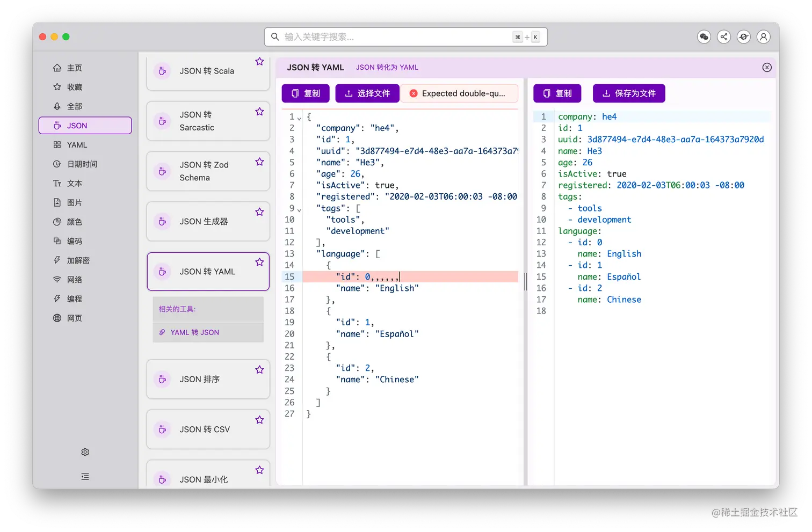Click the 选择文件 button
The width and height of the screenshot is (812, 532).
(x=367, y=93)
